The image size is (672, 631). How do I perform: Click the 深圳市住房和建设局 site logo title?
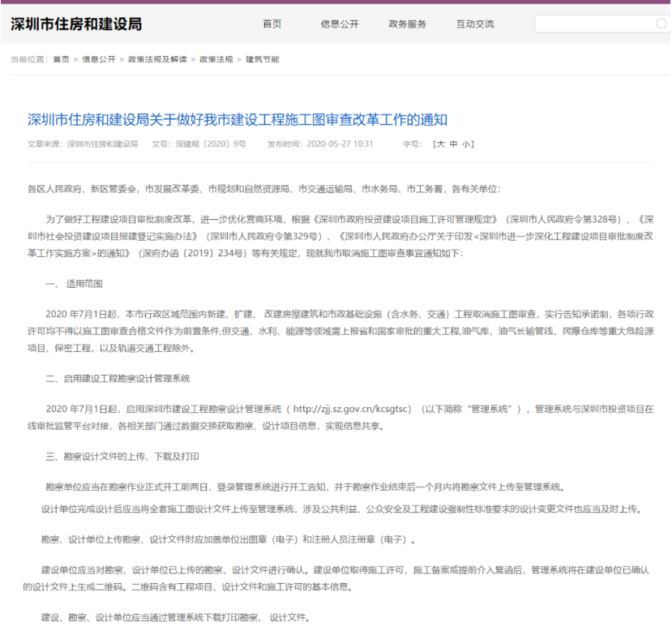(x=76, y=24)
